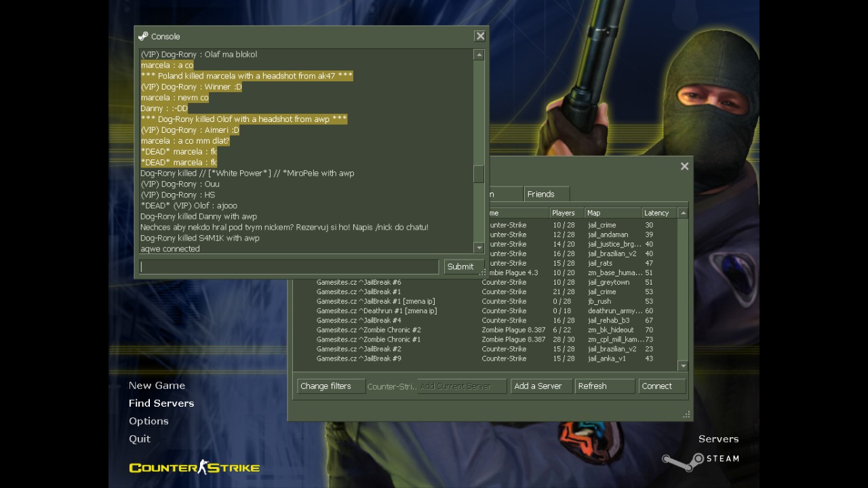Open Find Servers from main menu

161,403
